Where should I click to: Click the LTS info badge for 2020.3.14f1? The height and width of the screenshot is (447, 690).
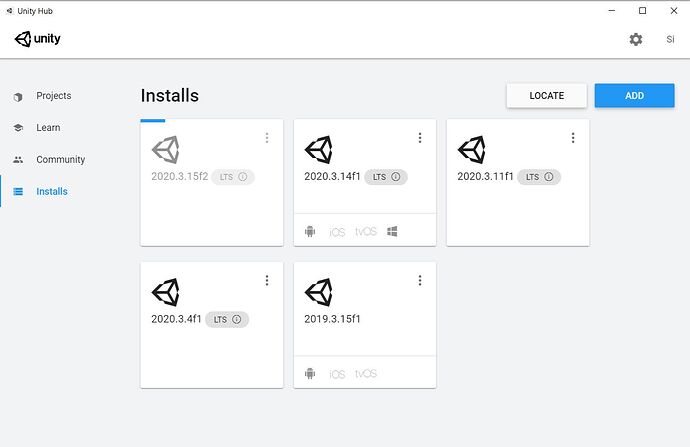click(386, 177)
